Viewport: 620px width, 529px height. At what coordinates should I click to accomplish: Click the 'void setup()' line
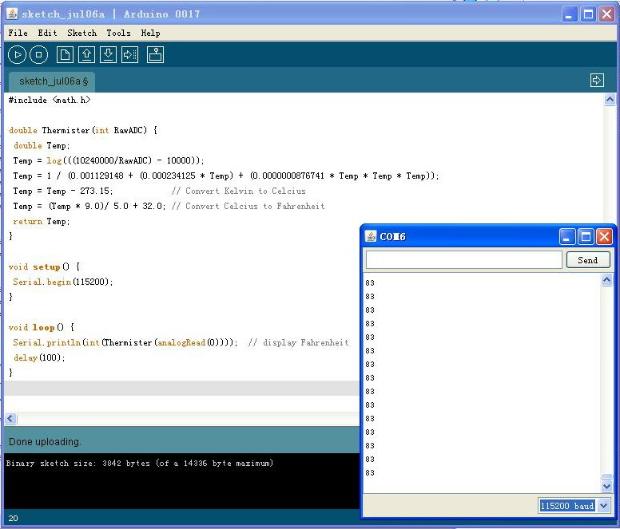(x=44, y=267)
